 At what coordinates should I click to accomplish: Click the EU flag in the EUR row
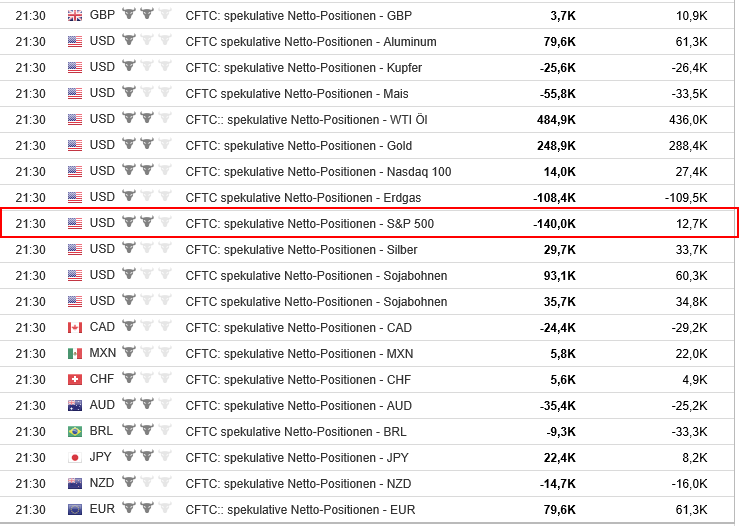[75, 509]
